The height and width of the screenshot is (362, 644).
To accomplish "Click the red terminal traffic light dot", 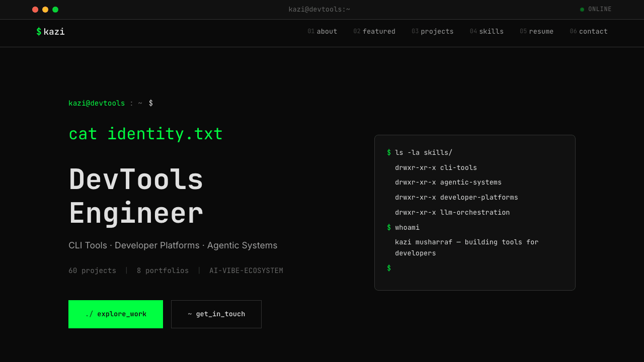I will (35, 9).
